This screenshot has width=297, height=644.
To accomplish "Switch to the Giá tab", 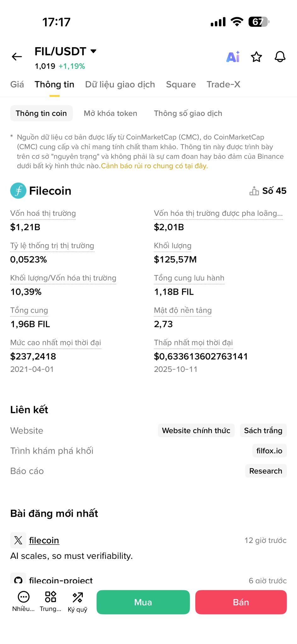I will click(x=17, y=85).
